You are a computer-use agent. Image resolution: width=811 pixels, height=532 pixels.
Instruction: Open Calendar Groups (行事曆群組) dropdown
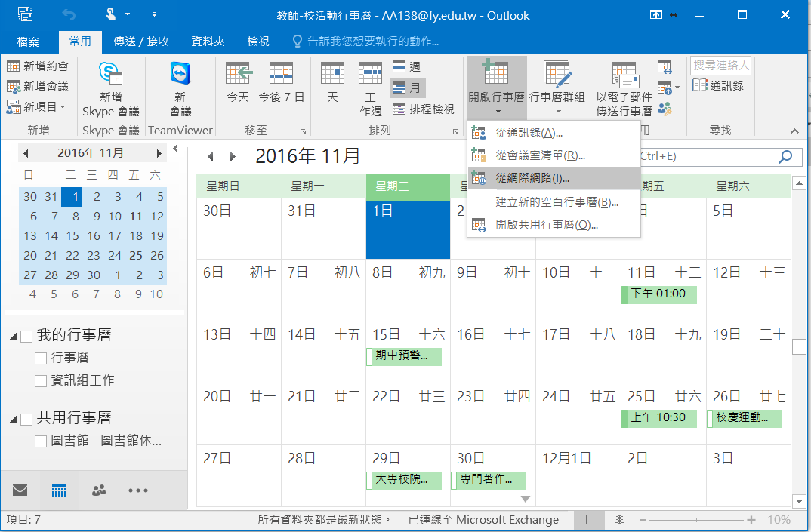(557, 87)
